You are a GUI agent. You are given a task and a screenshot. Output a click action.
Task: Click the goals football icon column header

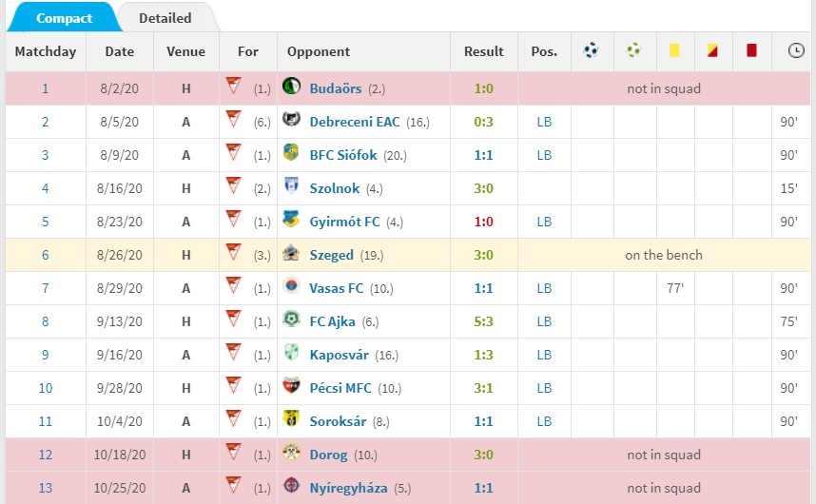pos(591,50)
